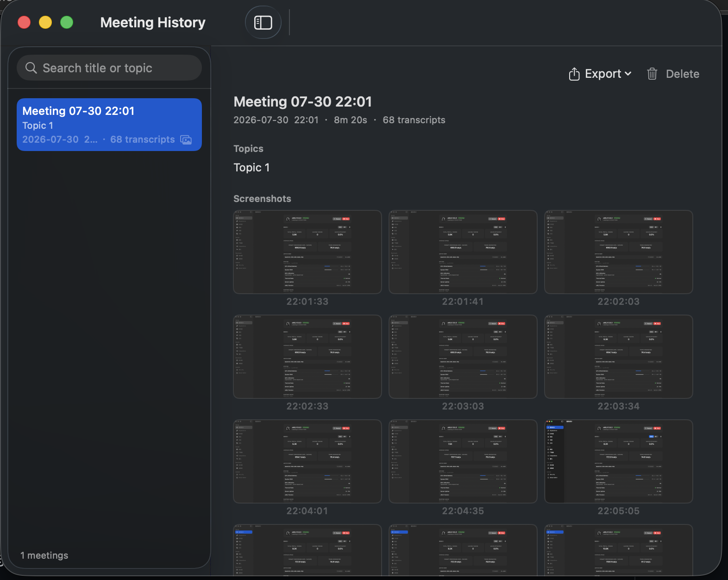Open the 22:04:01 screenshot thumbnail
The height and width of the screenshot is (580, 728).
(x=308, y=461)
